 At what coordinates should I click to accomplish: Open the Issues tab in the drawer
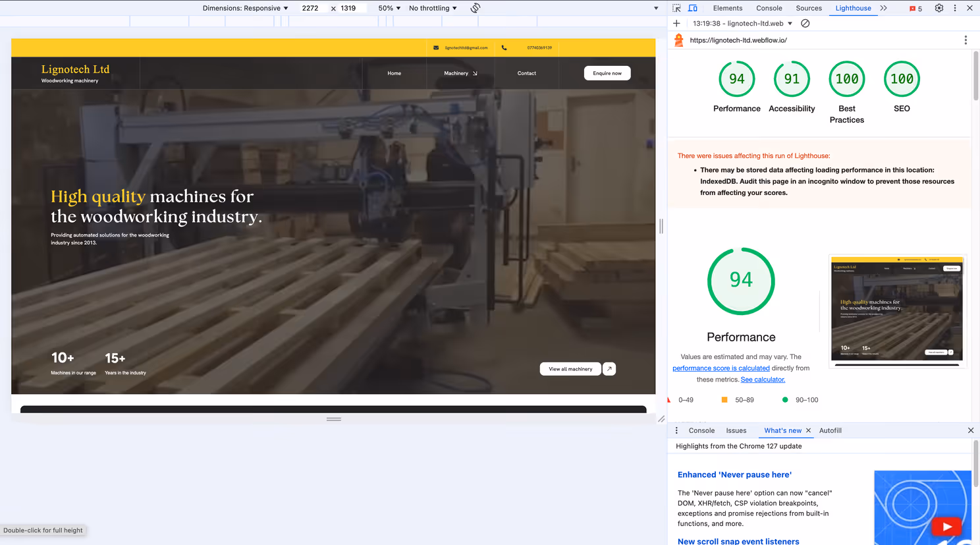click(x=736, y=430)
